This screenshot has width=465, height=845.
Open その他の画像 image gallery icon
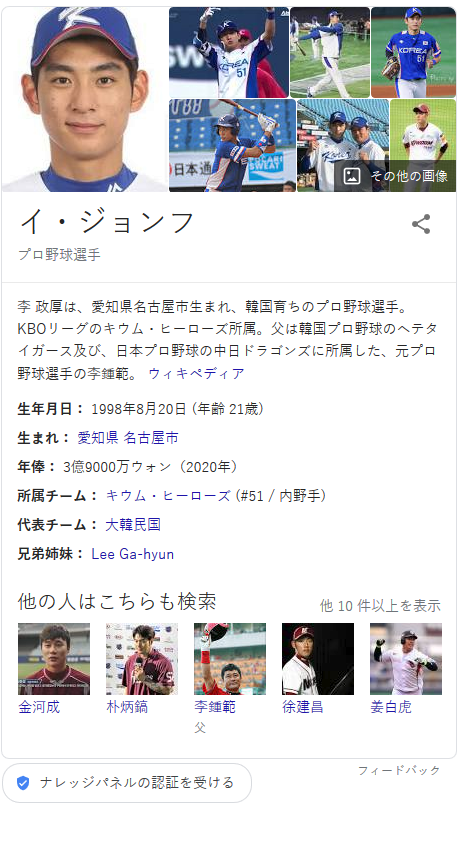coord(352,176)
